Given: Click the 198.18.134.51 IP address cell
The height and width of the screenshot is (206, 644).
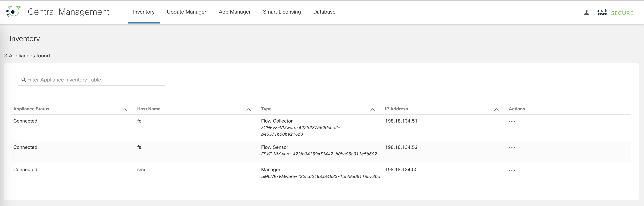Looking at the screenshot, I should point(401,121).
